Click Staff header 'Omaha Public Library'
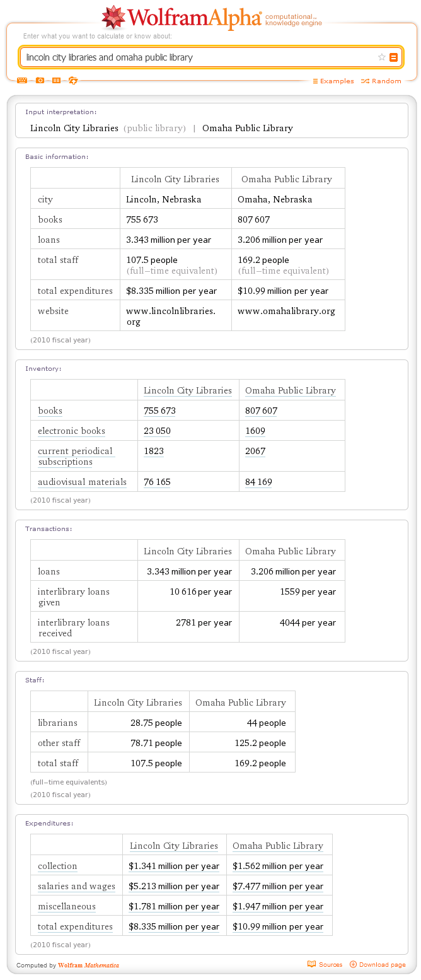 [241, 703]
